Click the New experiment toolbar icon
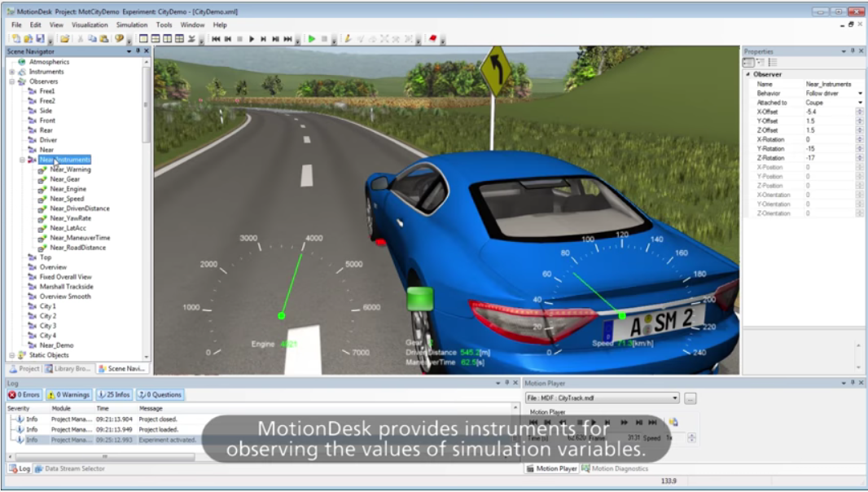This screenshot has width=868, height=492. pyautogui.click(x=15, y=39)
